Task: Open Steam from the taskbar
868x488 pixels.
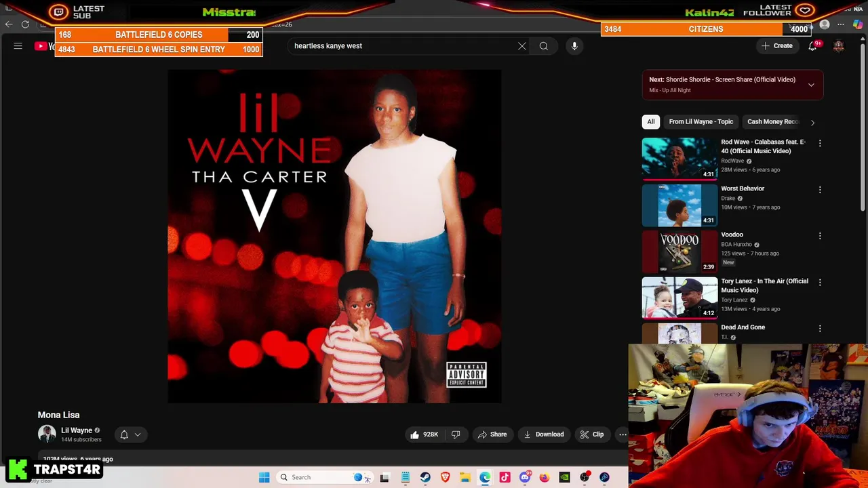Action: click(425, 477)
